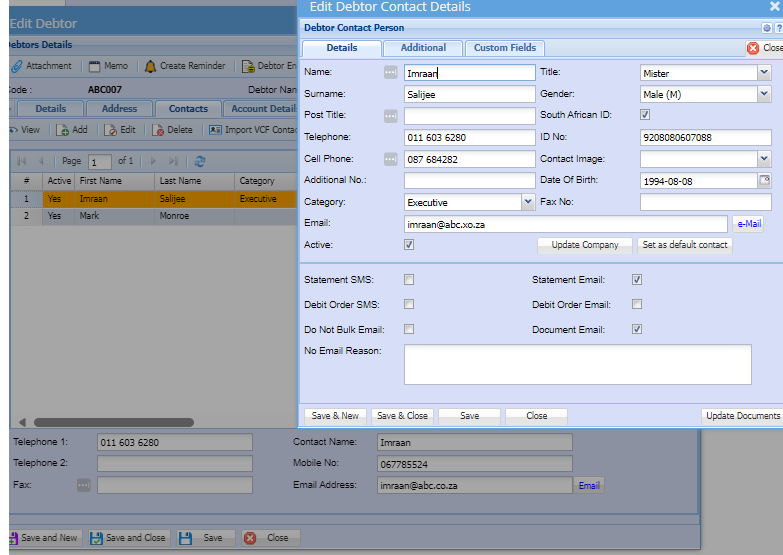783x555 pixels.
Task: Click Delete in the contacts toolbar
Action: pyautogui.click(x=171, y=130)
